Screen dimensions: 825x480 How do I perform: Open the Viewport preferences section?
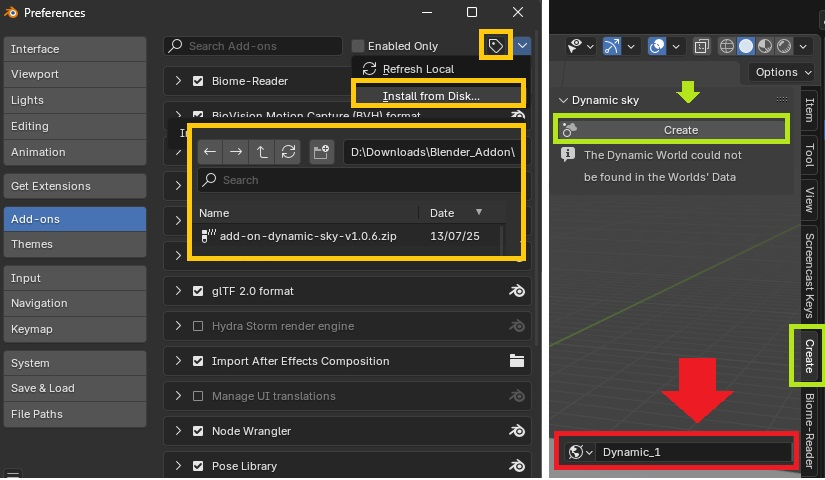75,74
